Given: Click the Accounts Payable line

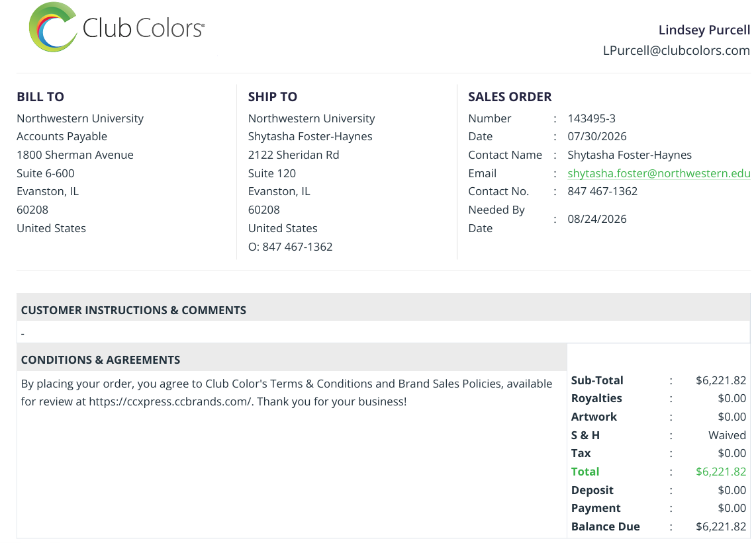Looking at the screenshot, I should [62, 137].
